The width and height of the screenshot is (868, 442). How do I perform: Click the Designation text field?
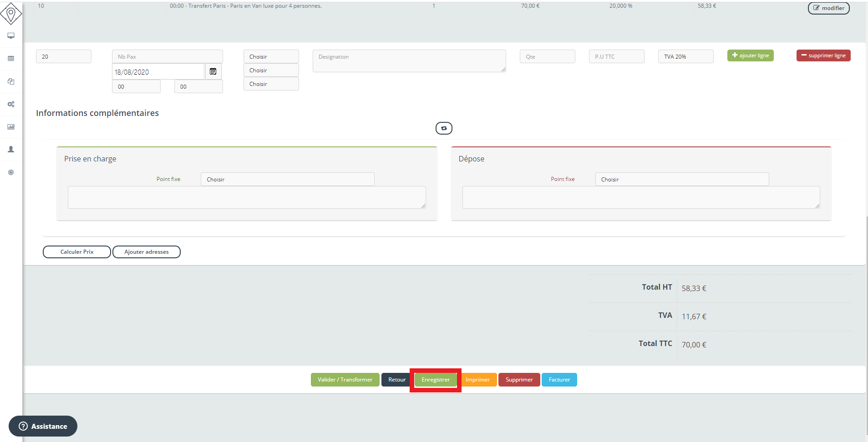pyautogui.click(x=409, y=61)
